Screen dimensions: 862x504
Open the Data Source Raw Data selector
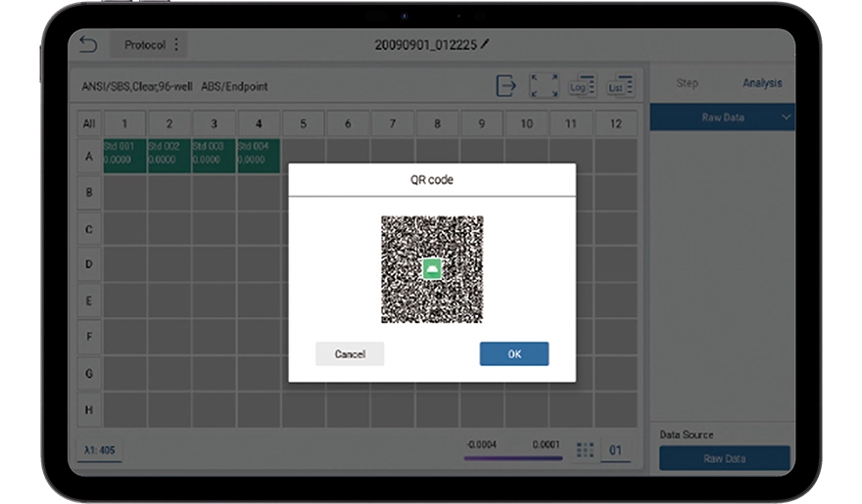click(724, 458)
